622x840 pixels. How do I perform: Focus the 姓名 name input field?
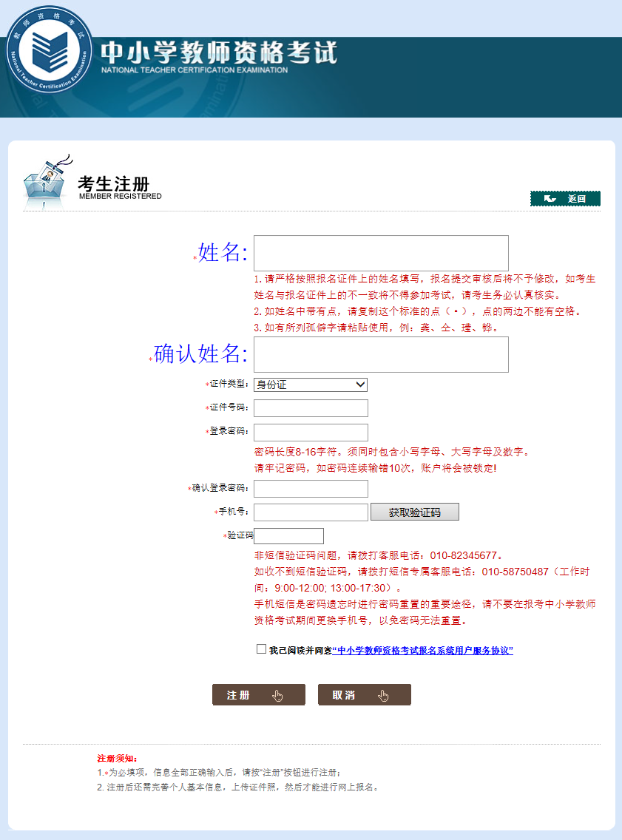381,253
